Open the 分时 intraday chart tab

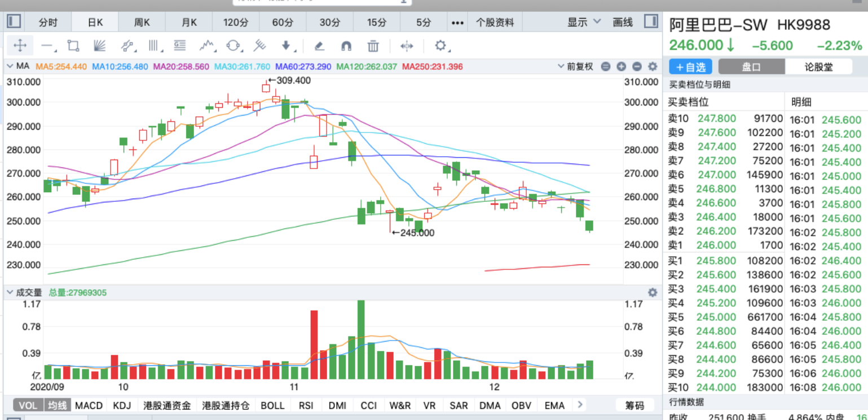48,23
